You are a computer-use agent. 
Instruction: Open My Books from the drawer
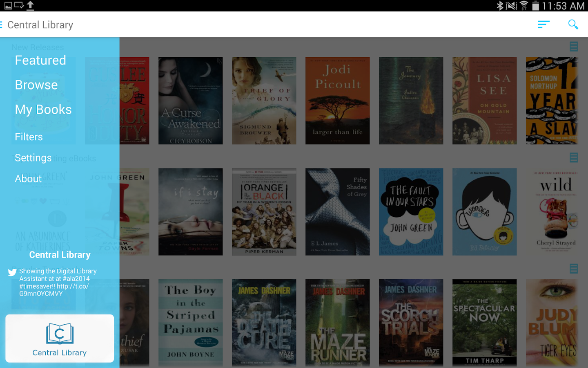(43, 110)
